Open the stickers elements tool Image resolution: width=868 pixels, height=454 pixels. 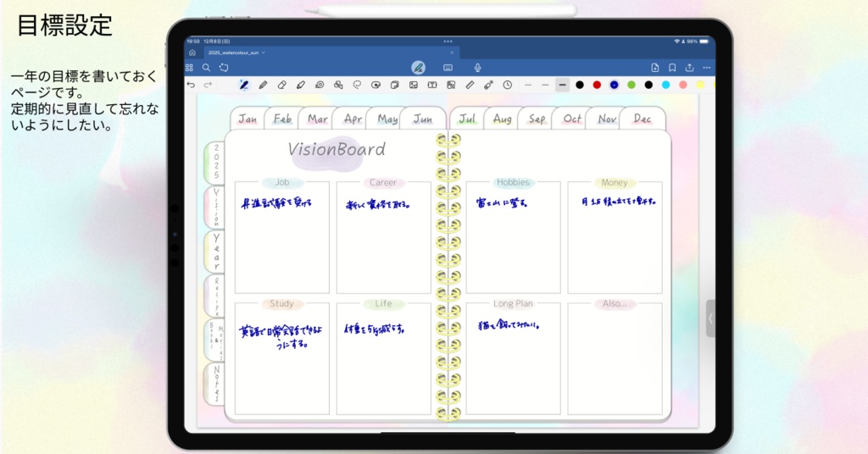pos(376,85)
